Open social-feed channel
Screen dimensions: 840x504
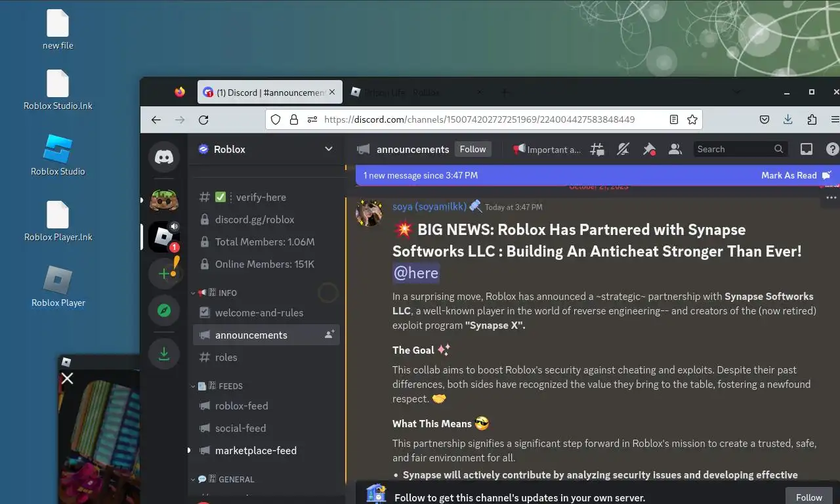coord(266,428)
